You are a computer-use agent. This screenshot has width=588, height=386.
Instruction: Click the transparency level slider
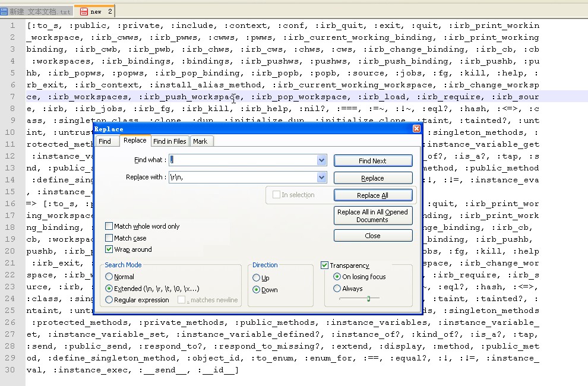tap(368, 299)
